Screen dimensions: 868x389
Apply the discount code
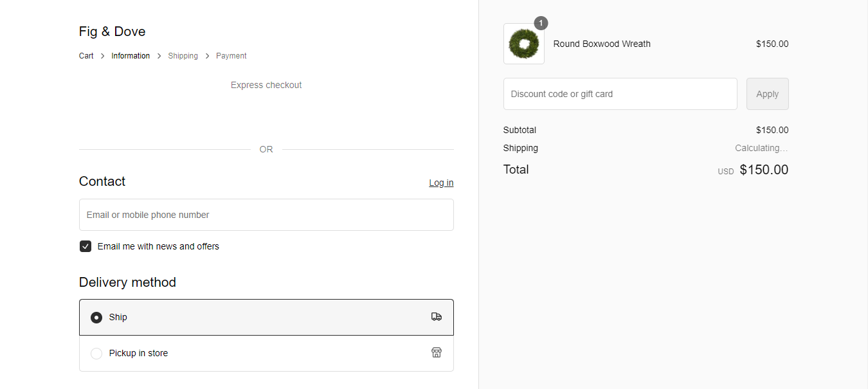coord(767,94)
